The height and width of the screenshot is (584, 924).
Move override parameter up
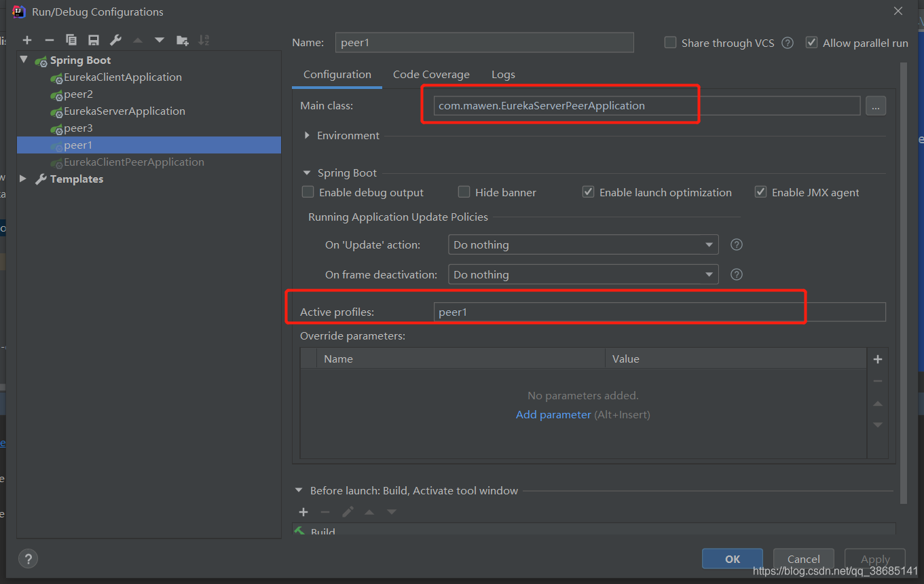pyautogui.click(x=877, y=403)
